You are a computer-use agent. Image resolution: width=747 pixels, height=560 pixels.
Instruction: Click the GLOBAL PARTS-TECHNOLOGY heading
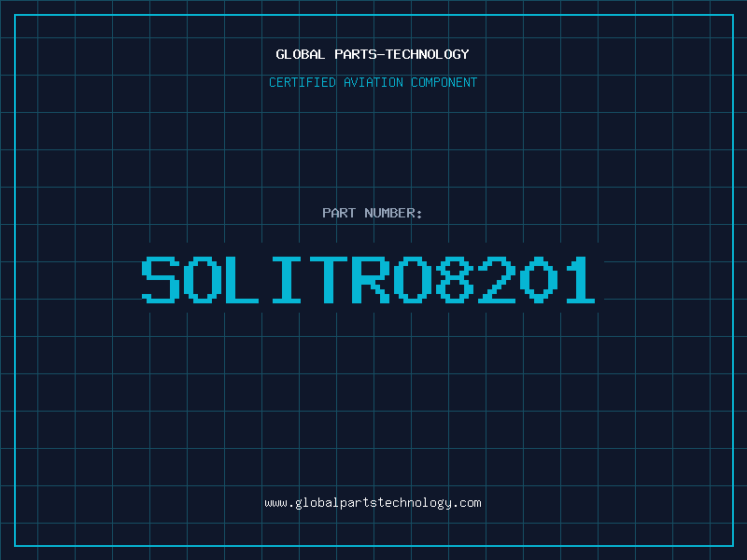pyautogui.click(x=373, y=54)
